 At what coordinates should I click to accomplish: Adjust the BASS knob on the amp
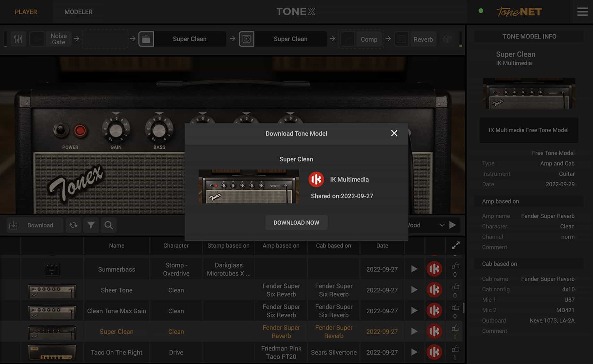tap(159, 130)
